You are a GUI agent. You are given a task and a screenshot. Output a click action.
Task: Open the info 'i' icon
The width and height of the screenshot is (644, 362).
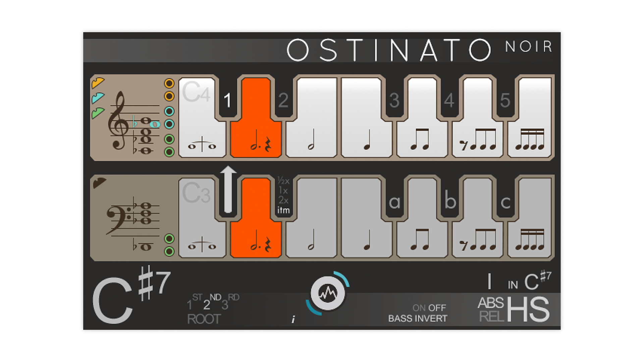click(x=293, y=319)
